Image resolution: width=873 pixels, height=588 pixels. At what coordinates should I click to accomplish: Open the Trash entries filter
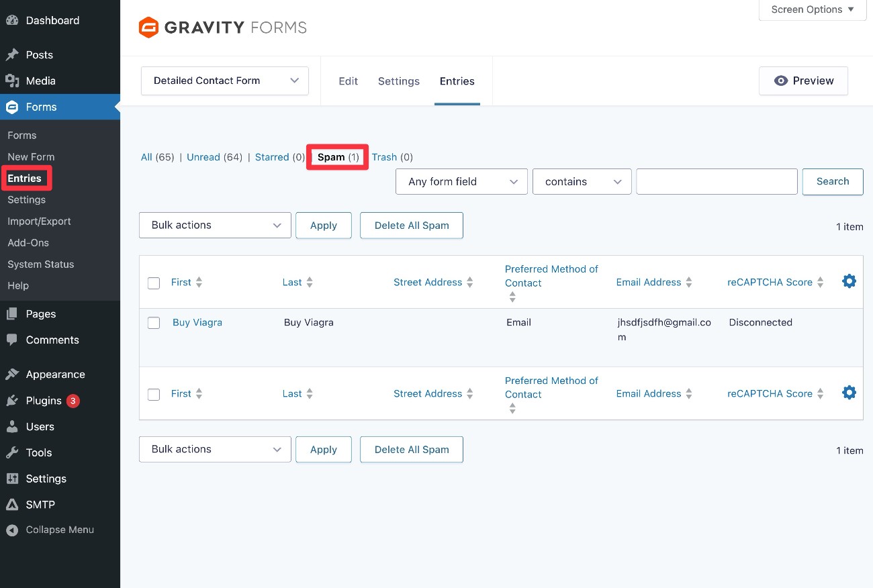point(384,157)
